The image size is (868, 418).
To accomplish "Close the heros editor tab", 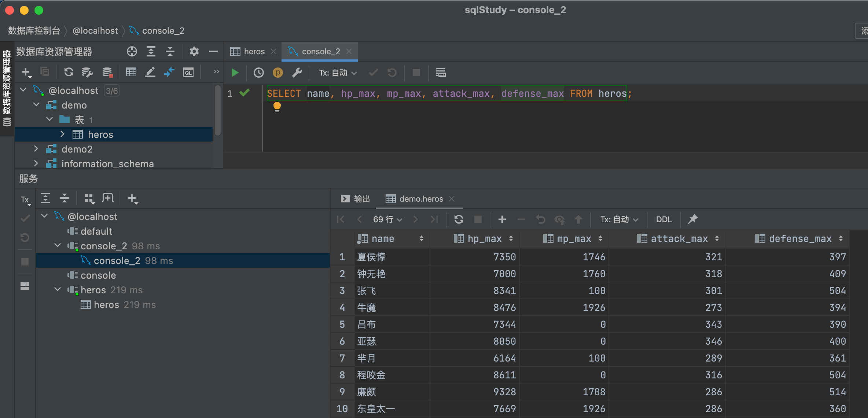I will (x=273, y=51).
